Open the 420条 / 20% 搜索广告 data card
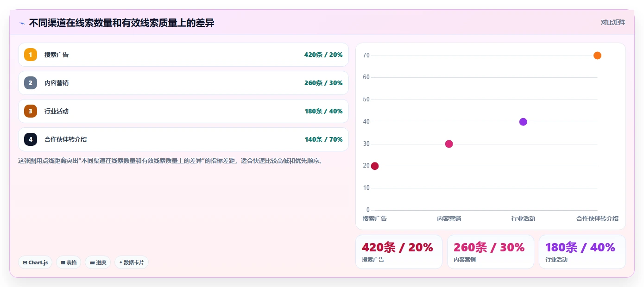Screen dimensions: 644x287 pyautogui.click(x=399, y=252)
